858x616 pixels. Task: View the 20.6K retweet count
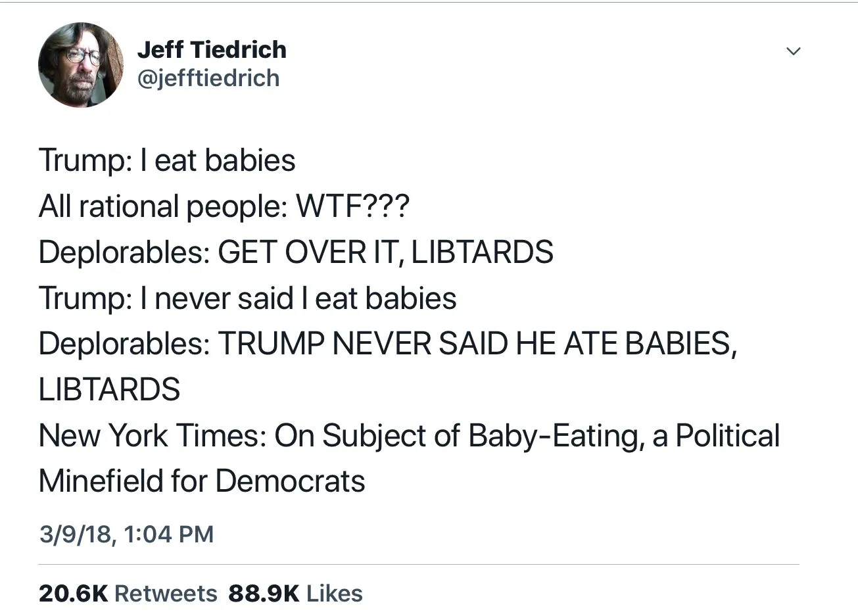(x=73, y=594)
